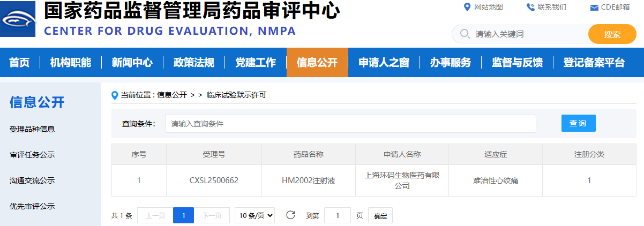Click the CDE logo icon

pos(18,19)
